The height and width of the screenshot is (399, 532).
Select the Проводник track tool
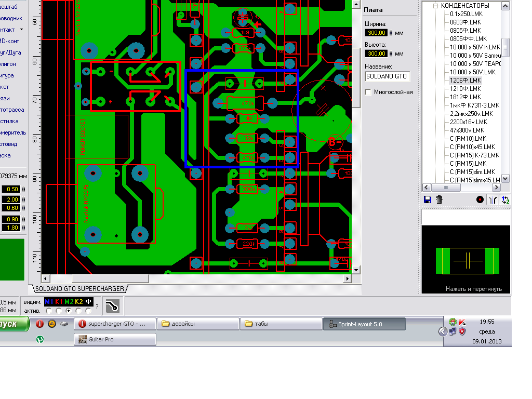point(11,18)
